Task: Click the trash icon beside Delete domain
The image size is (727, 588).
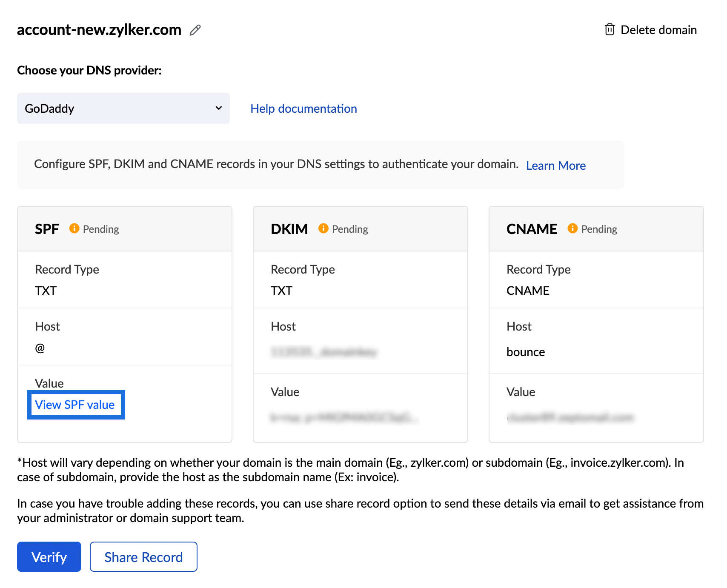Action: 610,29
